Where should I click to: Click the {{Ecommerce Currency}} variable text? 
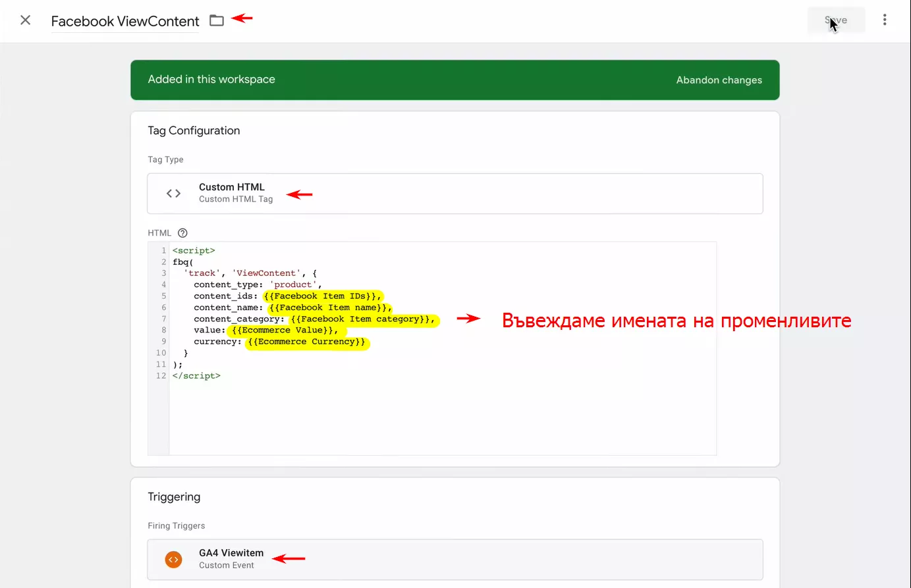pyautogui.click(x=306, y=342)
